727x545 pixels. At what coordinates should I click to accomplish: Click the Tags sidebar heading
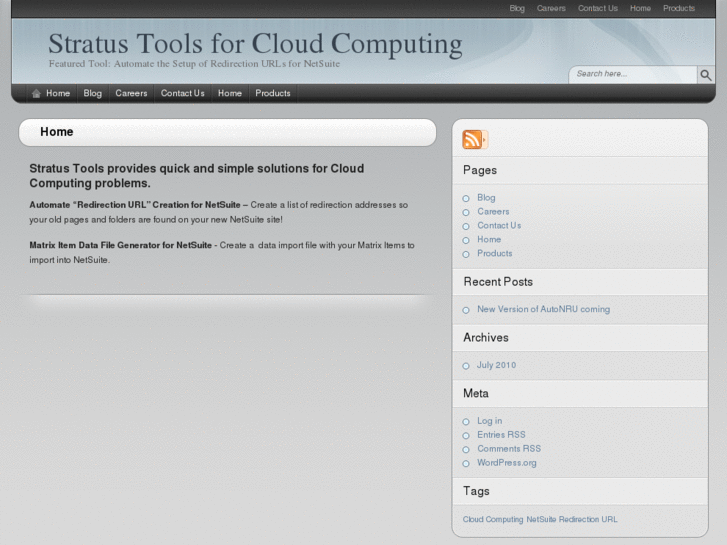tap(476, 491)
